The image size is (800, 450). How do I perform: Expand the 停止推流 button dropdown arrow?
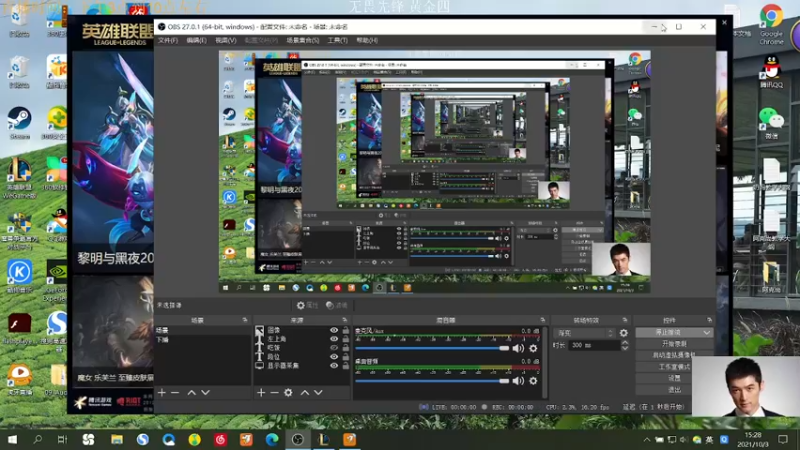[707, 332]
